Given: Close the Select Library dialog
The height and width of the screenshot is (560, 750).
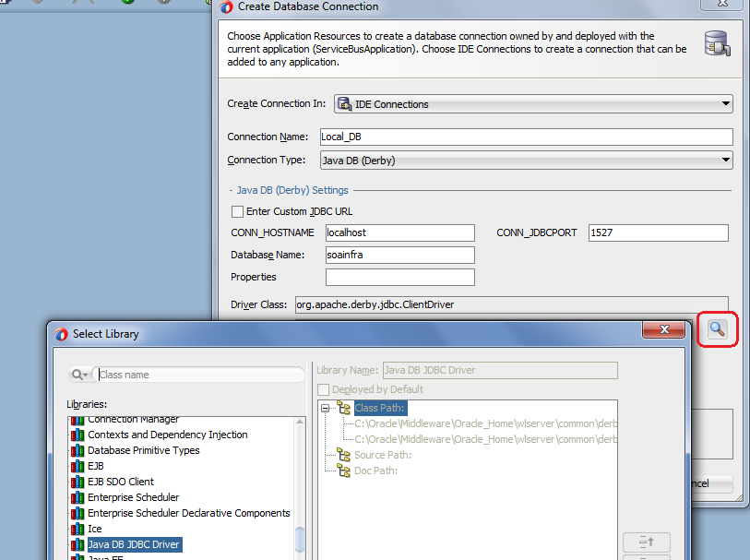Looking at the screenshot, I should click(664, 329).
